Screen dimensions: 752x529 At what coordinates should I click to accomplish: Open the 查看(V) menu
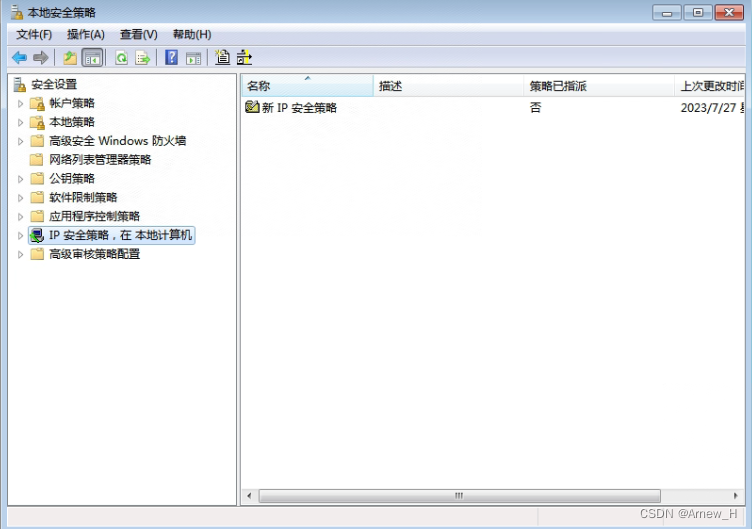[139, 35]
